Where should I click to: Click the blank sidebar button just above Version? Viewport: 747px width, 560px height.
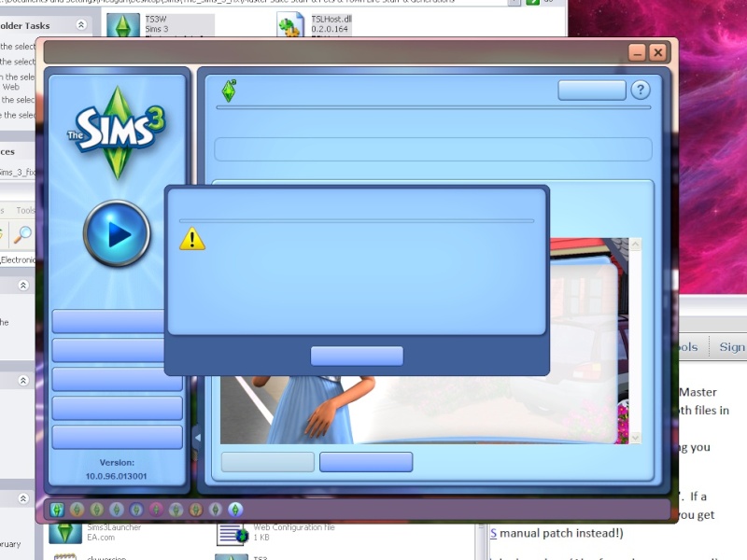click(x=118, y=437)
